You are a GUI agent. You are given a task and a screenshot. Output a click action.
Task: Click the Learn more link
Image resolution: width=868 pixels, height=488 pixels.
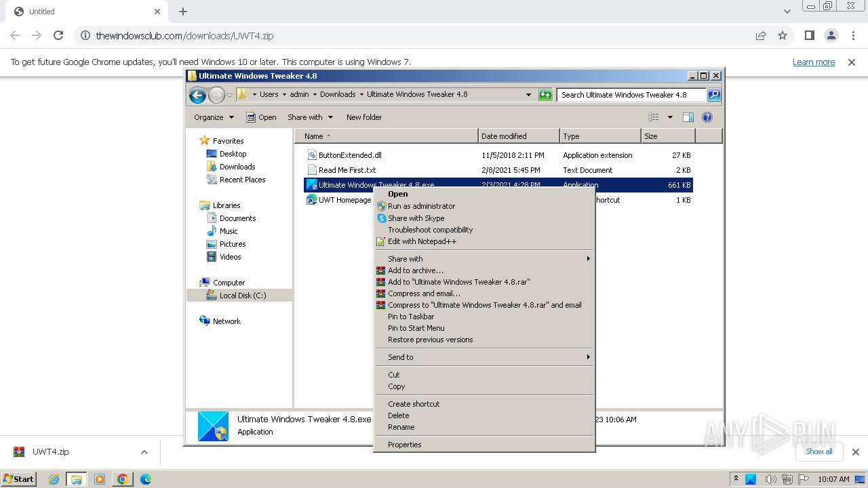pos(814,62)
